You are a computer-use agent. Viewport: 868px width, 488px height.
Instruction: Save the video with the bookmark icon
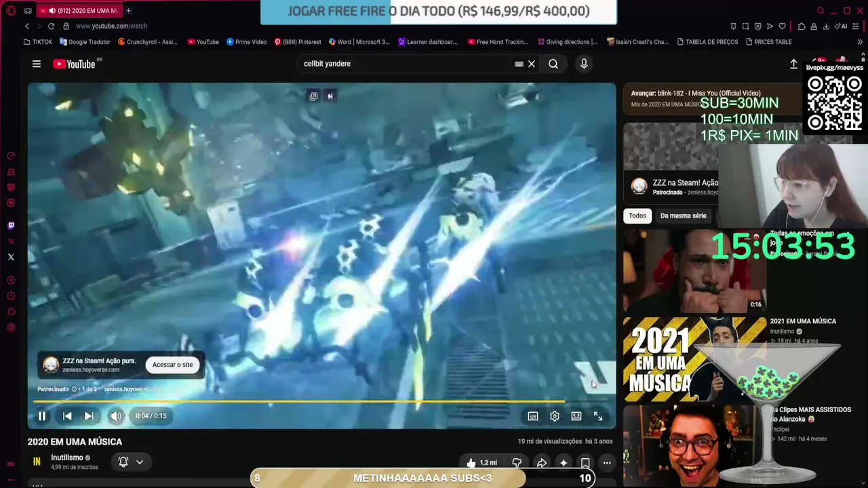pyautogui.click(x=585, y=463)
